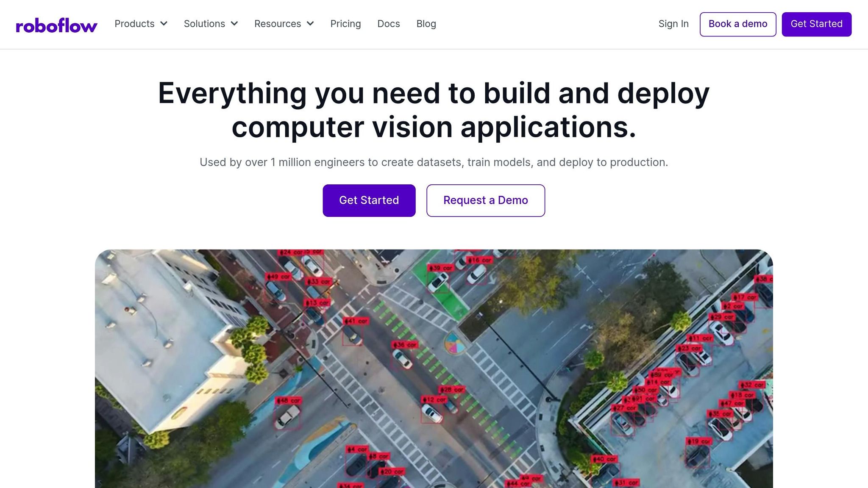Go to the Pricing page
The width and height of the screenshot is (868, 488).
(x=346, y=24)
